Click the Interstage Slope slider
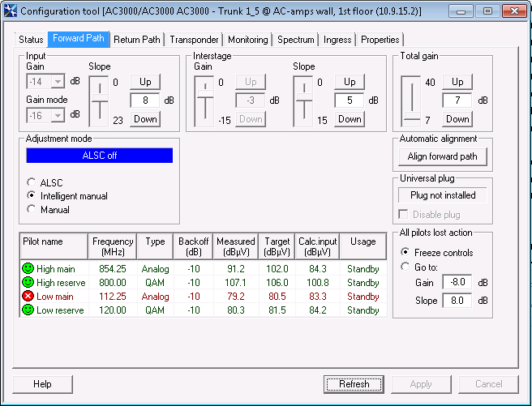The height and width of the screenshot is (406, 532). pos(303,101)
